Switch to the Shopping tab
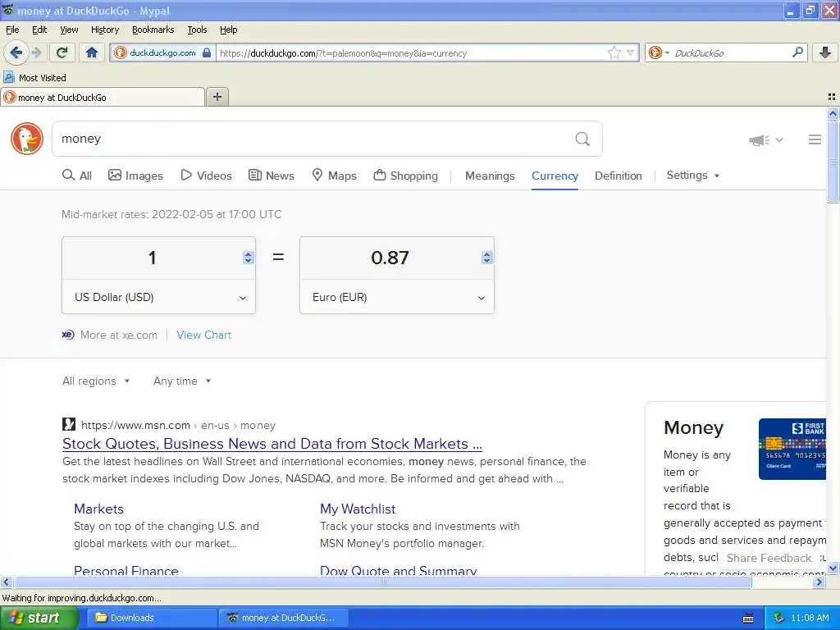The width and height of the screenshot is (840, 630). coord(405,176)
